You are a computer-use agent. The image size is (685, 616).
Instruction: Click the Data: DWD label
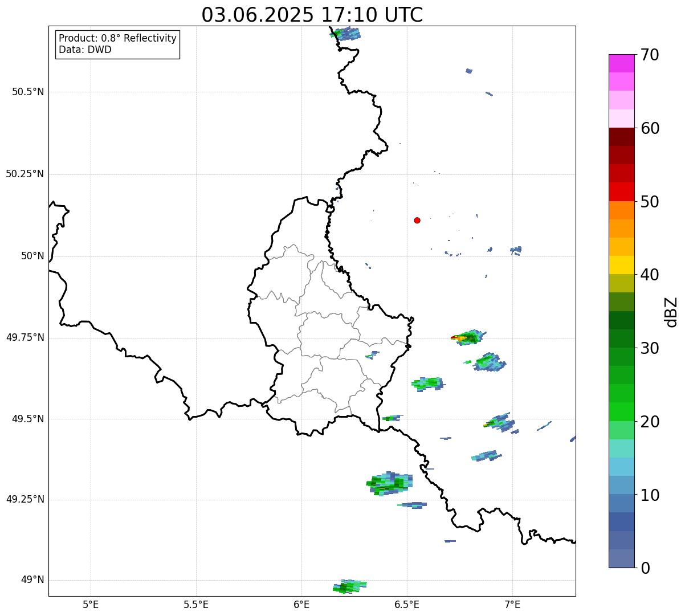point(85,50)
